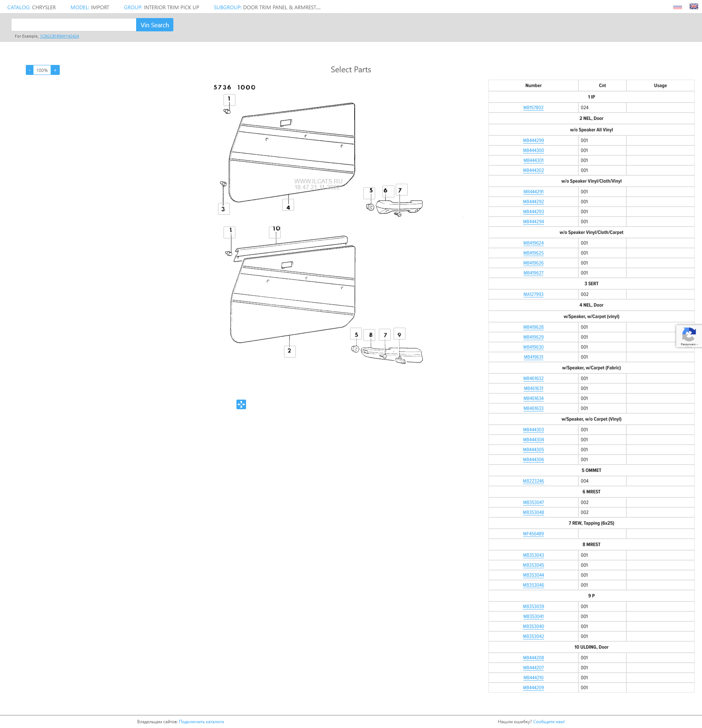Zoom in diagram with the plus button
Image resolution: width=702 pixels, height=728 pixels.
(x=55, y=70)
